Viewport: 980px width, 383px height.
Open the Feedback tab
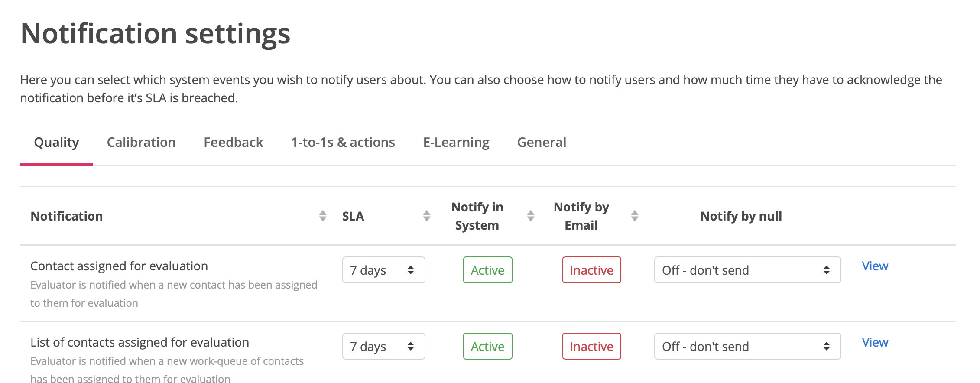[x=233, y=143]
